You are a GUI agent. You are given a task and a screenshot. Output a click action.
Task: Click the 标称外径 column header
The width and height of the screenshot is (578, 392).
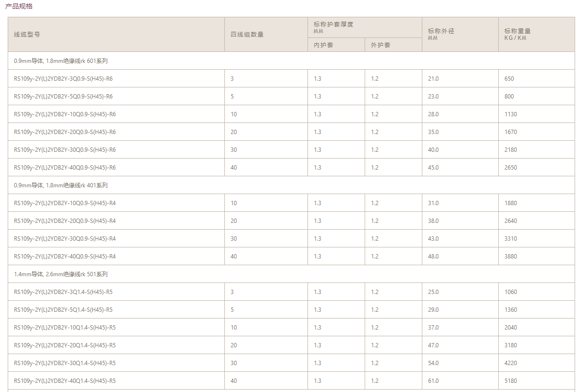[x=441, y=31]
